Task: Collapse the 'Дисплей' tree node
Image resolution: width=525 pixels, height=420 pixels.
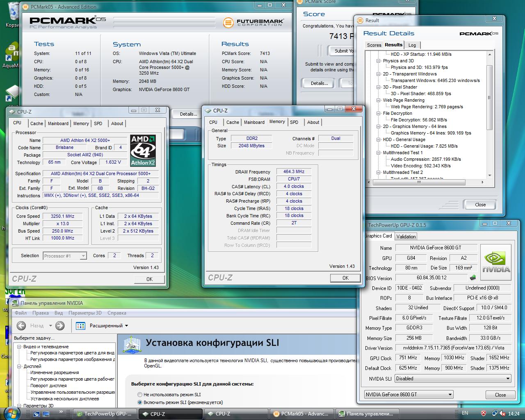Action: click(19, 366)
